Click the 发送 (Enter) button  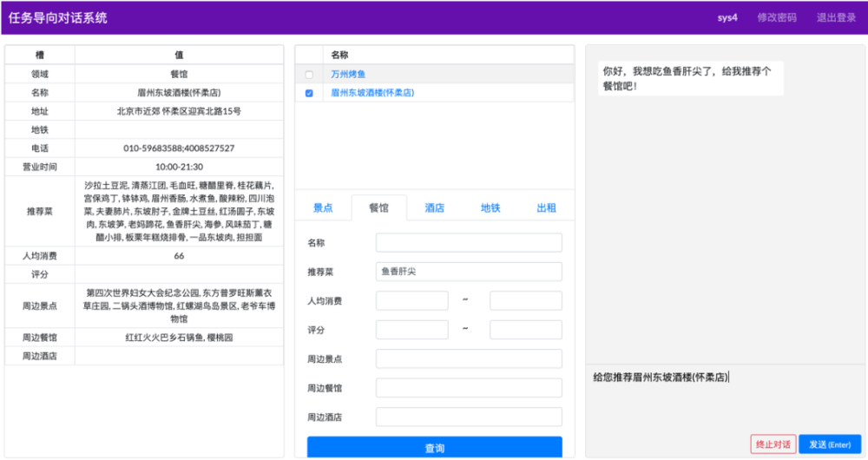[830, 444]
